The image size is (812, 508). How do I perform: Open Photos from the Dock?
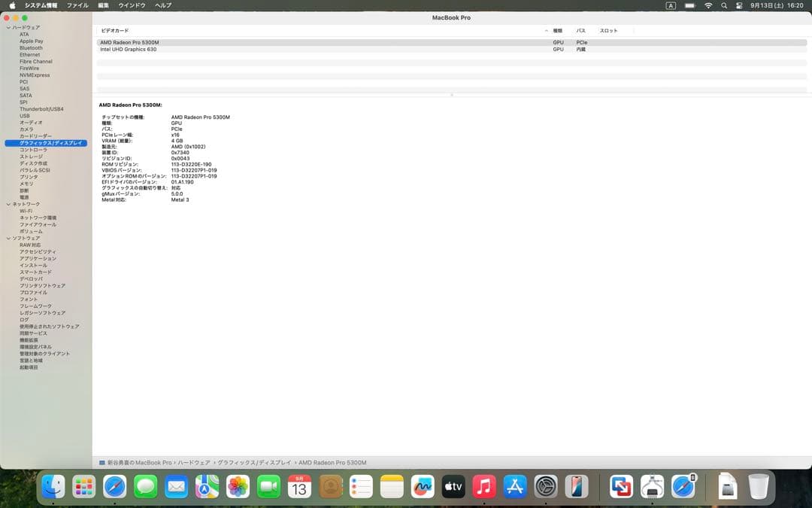coord(238,487)
